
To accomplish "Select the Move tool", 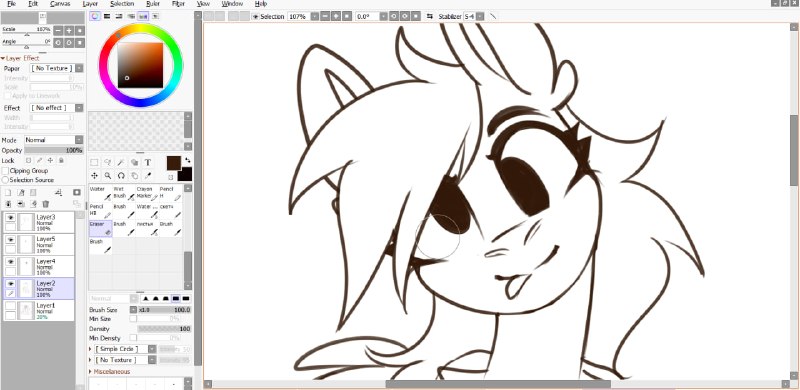I will [x=94, y=176].
